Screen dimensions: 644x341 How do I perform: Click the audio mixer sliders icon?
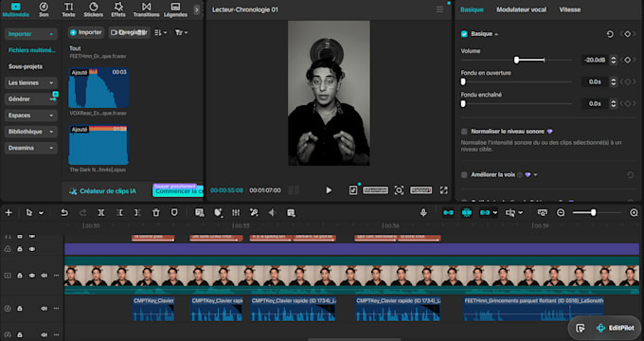pos(236,212)
